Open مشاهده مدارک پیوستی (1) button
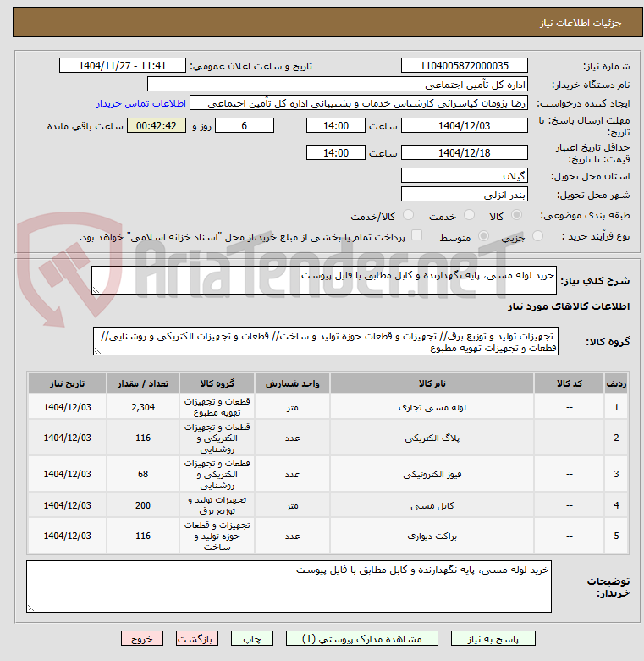Image resolution: width=644 pixels, height=661 pixels. 362,638
